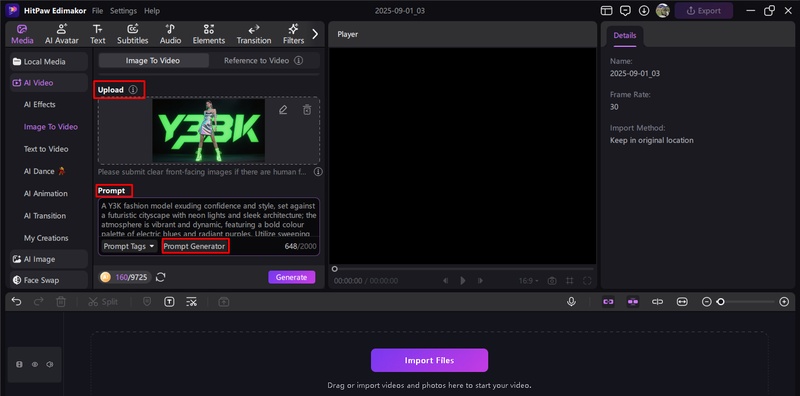
Task: Click the text T icon in timeline toolbar
Action: coord(169,302)
